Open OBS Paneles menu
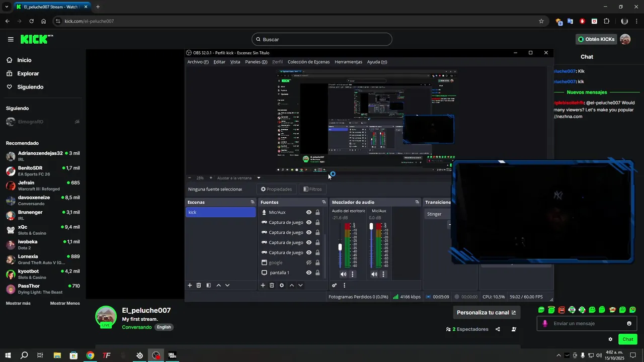Viewport: 644px width, 362px height. tap(256, 62)
